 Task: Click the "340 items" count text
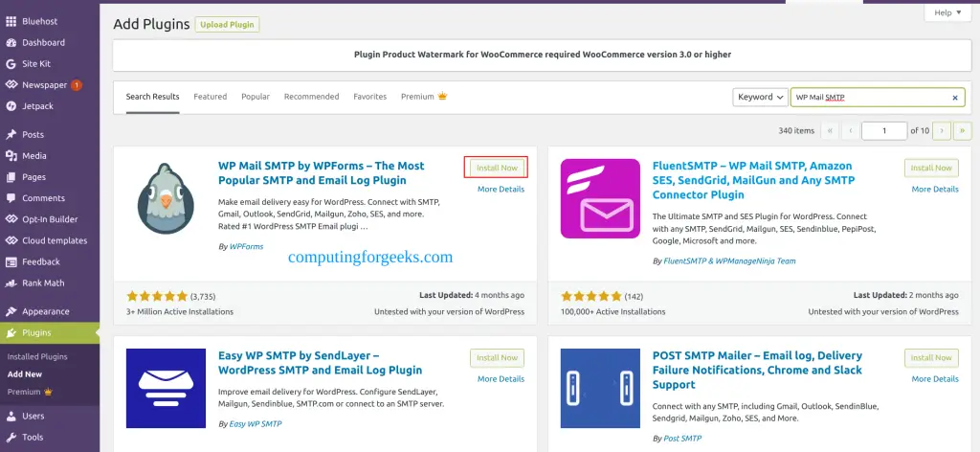tap(796, 130)
